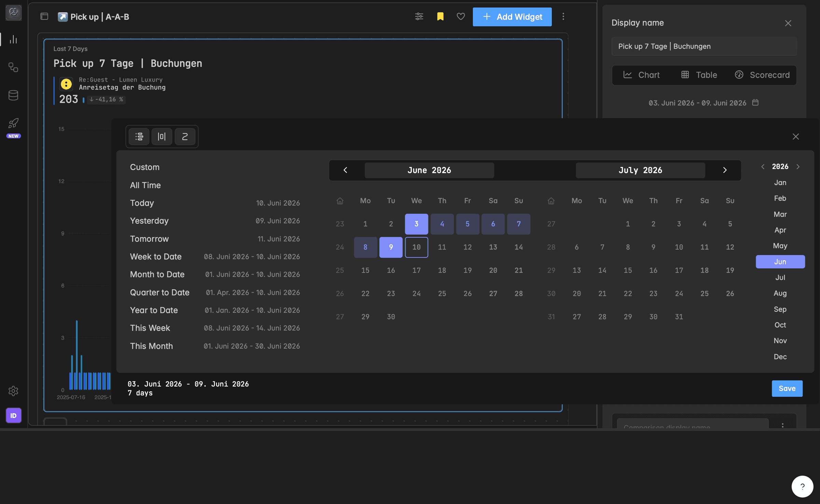Click the purple ID badge icon
This screenshot has height=504, width=820.
13,416
